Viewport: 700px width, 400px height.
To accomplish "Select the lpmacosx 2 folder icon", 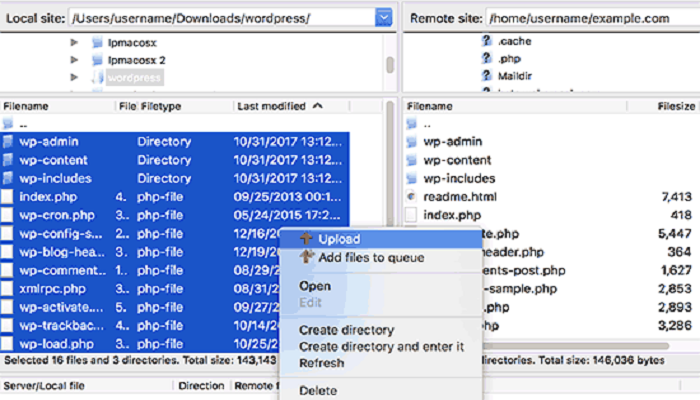I will click(97, 60).
